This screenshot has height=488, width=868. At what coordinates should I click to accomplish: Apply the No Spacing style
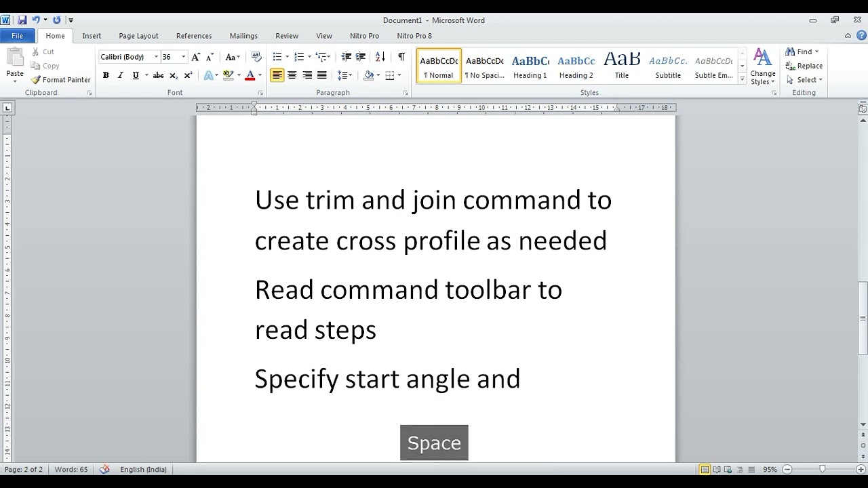click(x=485, y=66)
